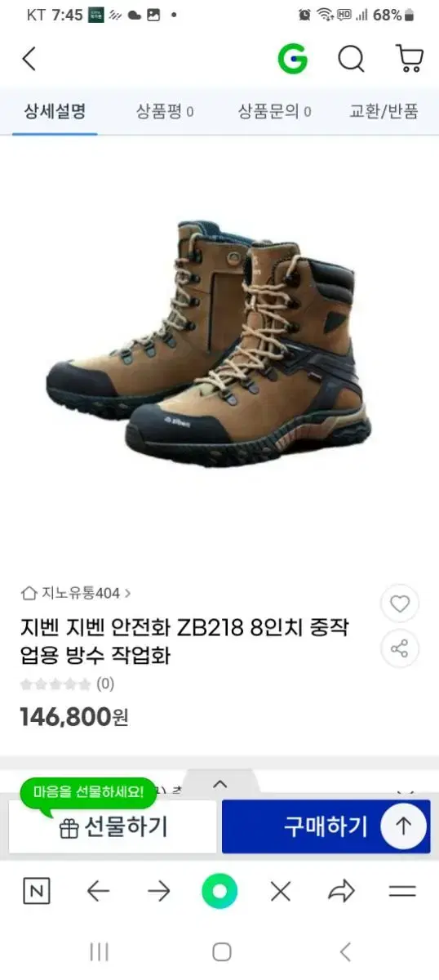Go back with browser left arrow
Image resolution: width=439 pixels, height=980 pixels.
(x=98, y=891)
